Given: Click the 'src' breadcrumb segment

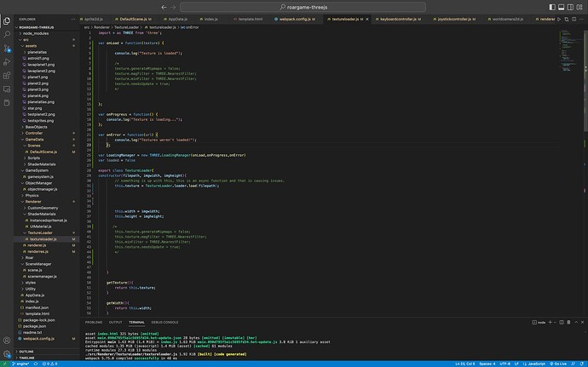Looking at the screenshot, I should [x=87, y=27].
